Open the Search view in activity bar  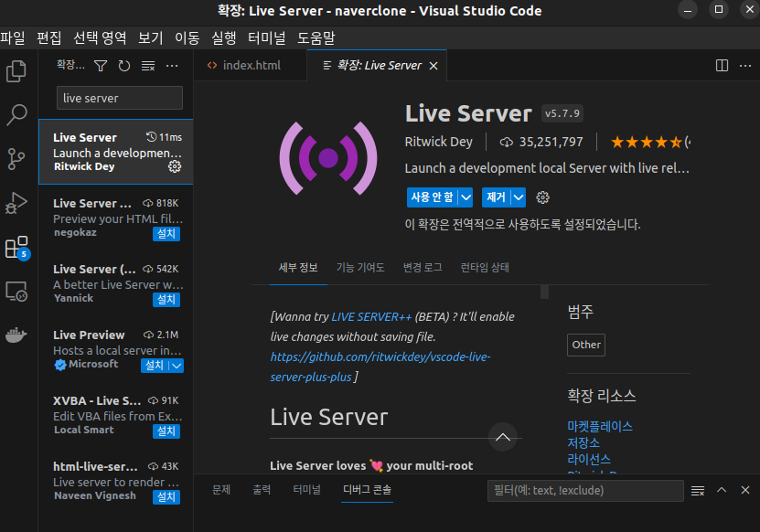coord(16,115)
